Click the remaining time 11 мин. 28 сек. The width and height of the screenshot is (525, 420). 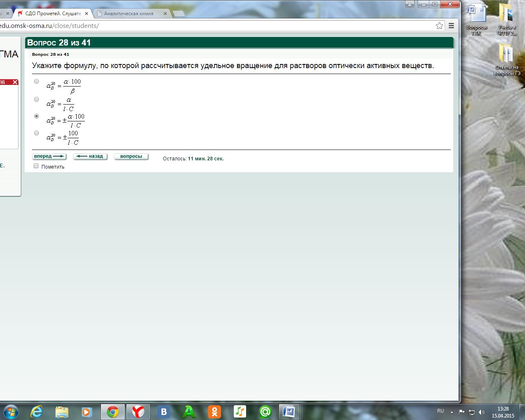205,159
